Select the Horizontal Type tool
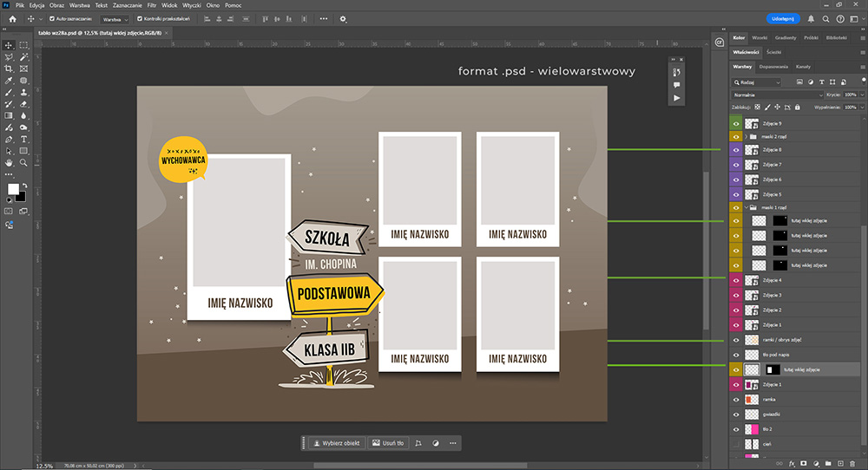 (x=23, y=140)
